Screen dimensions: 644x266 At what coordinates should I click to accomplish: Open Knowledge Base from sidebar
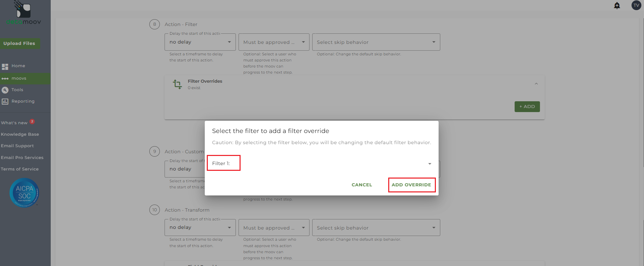coord(20,134)
